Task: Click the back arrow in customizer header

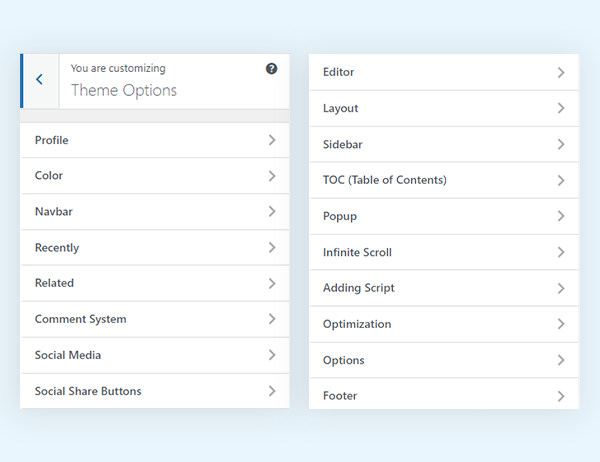Action: (x=39, y=80)
